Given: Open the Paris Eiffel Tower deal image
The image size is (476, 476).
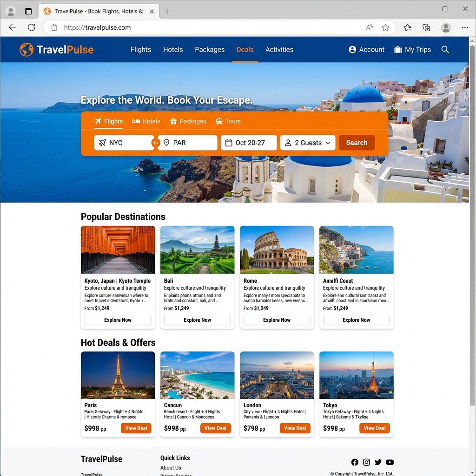Looking at the screenshot, I should click(118, 375).
